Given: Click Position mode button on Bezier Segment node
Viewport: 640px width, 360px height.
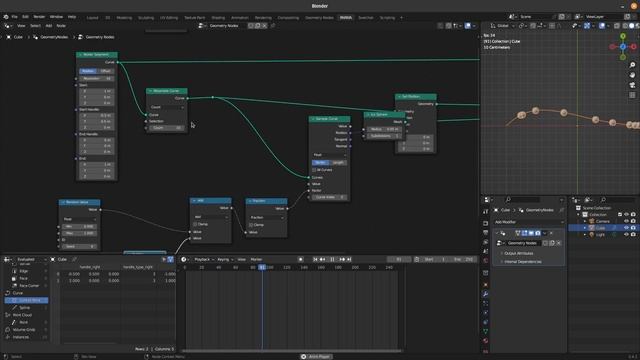Looking at the screenshot, I should tap(88, 71).
